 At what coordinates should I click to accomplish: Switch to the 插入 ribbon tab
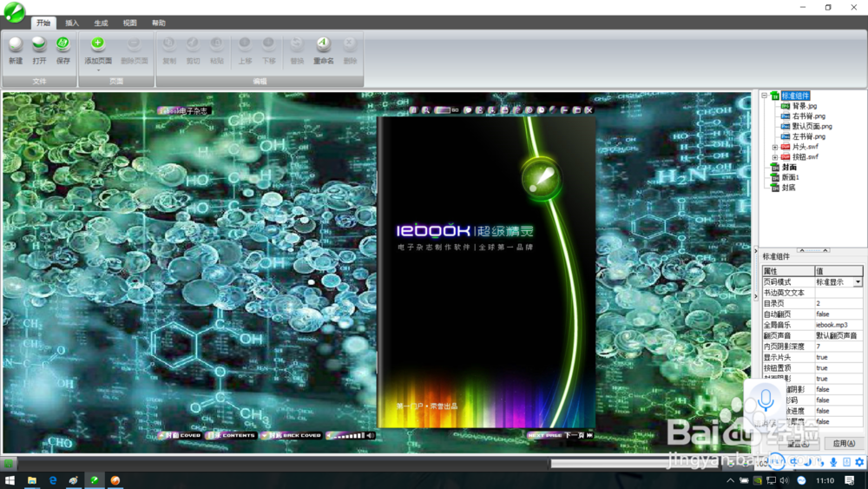[72, 23]
